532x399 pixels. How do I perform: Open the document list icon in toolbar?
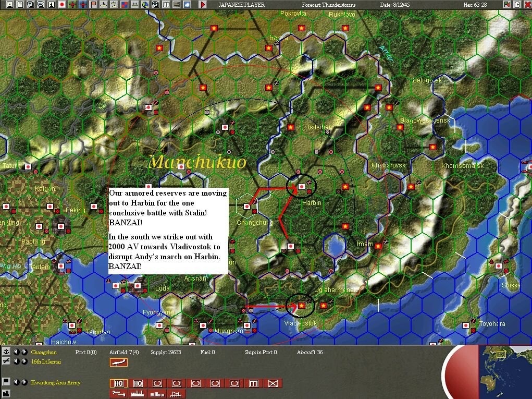(20, 5)
